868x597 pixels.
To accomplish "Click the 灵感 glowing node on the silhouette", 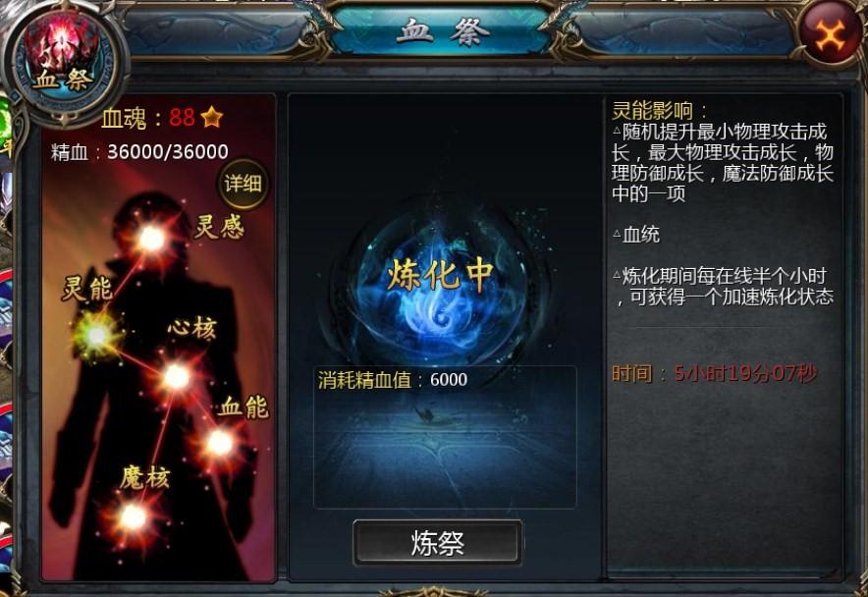I will (x=151, y=240).
